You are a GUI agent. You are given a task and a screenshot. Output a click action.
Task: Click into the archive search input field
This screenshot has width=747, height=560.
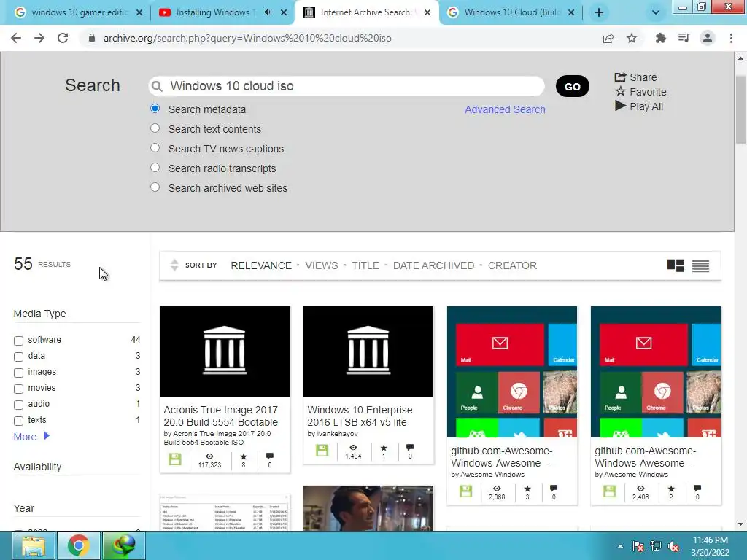coord(347,86)
